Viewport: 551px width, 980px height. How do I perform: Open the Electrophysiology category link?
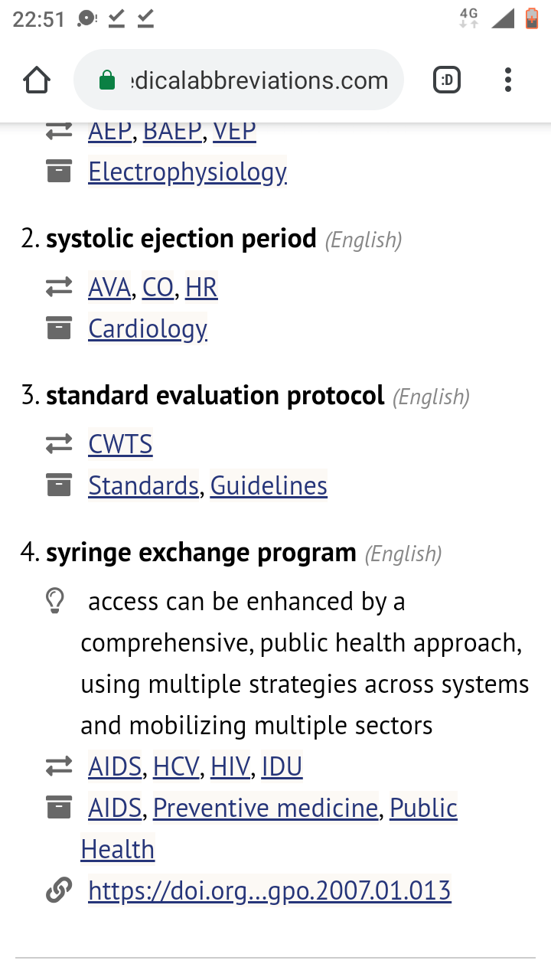pos(187,172)
